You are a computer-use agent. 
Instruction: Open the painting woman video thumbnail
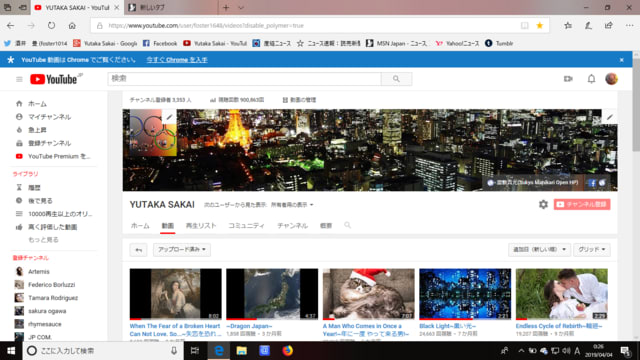(x=176, y=294)
